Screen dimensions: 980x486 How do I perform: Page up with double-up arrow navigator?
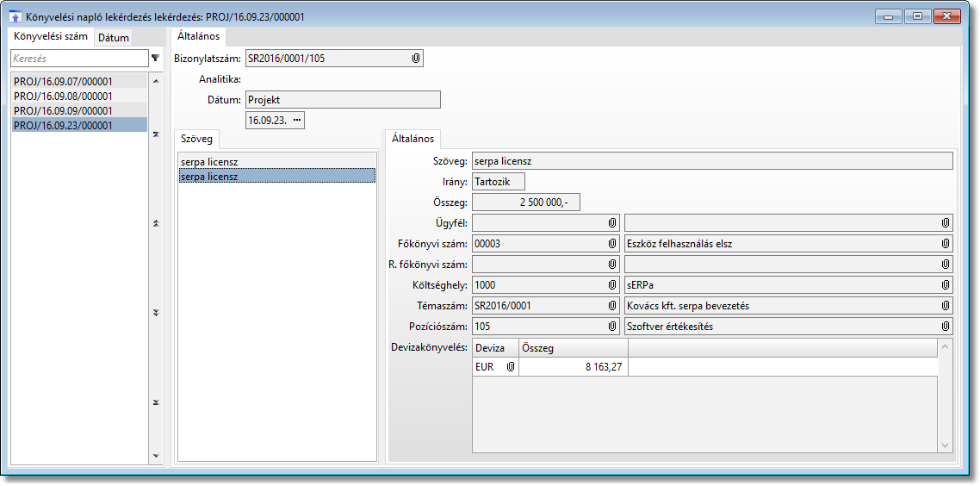[156, 223]
